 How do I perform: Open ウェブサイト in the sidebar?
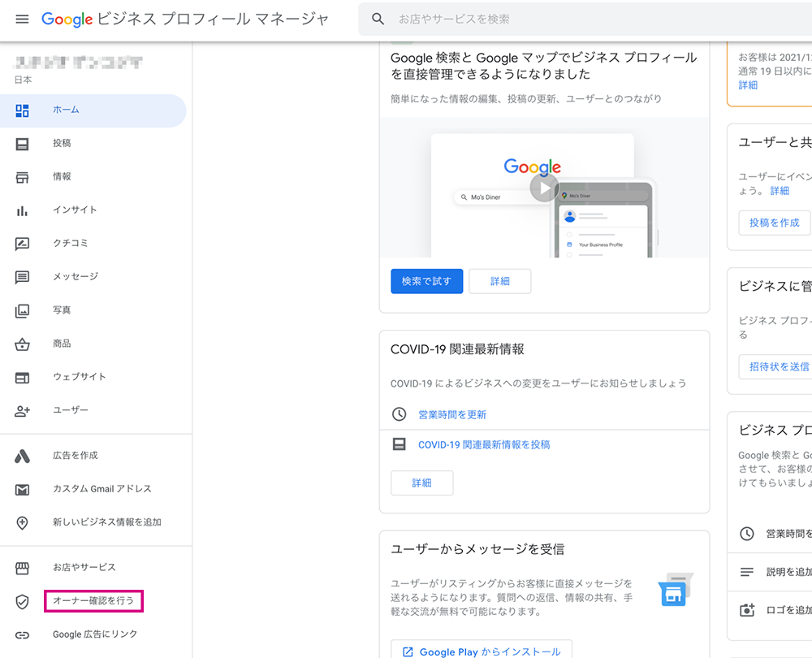pyautogui.click(x=93, y=377)
